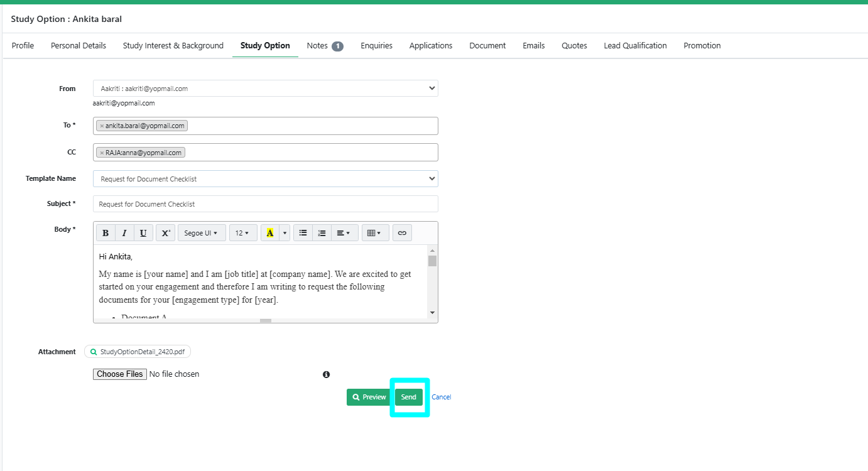This screenshot has width=868, height=471.
Task: Apply italic formatting in the body editor
Action: click(x=124, y=233)
